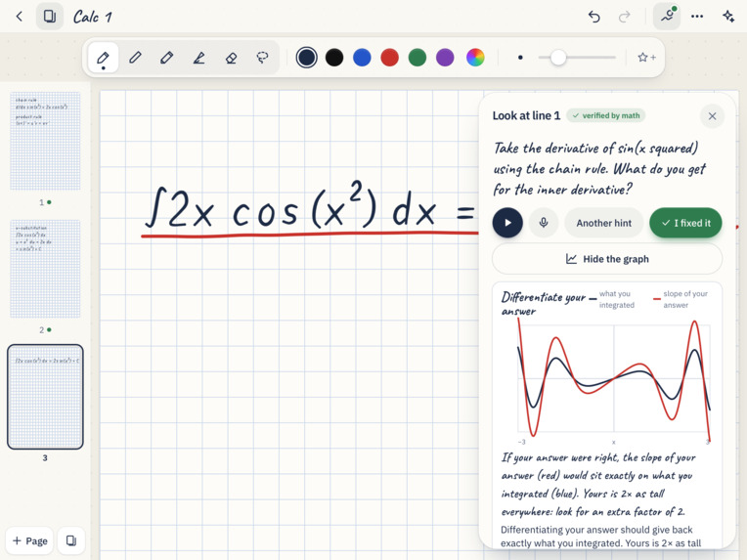This screenshot has width=747, height=560.
Task: Select the fine pen tool
Action: pos(104,58)
